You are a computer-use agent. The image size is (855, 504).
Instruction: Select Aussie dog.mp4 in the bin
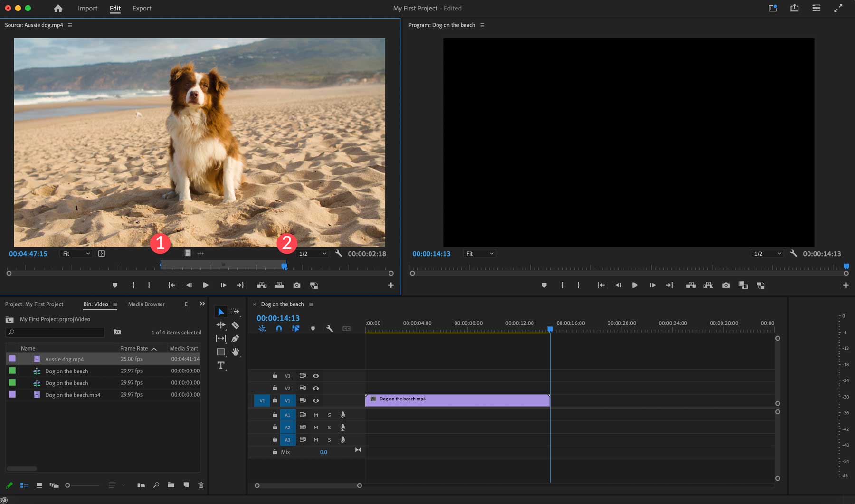pos(64,359)
